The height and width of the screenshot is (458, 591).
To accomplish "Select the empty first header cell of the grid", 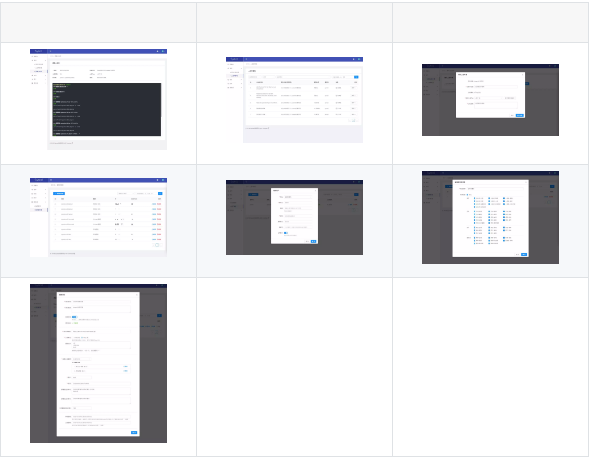I will [x=98, y=23].
